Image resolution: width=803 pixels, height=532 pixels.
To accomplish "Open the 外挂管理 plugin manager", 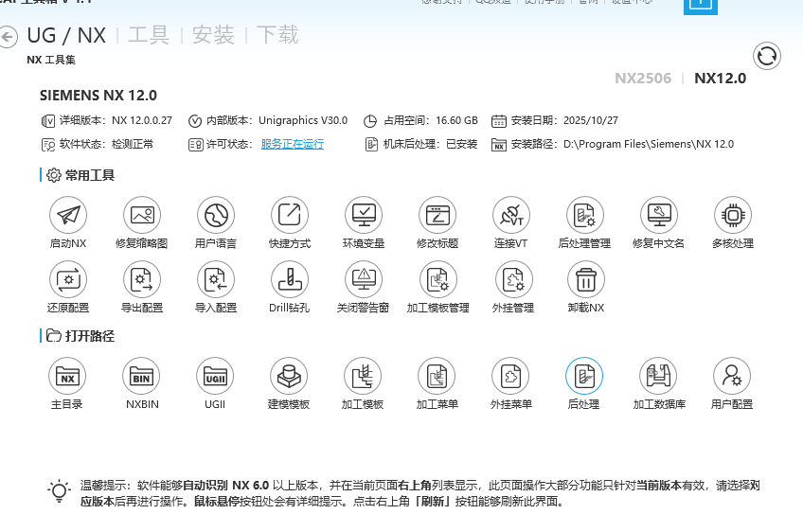I will point(513,279).
